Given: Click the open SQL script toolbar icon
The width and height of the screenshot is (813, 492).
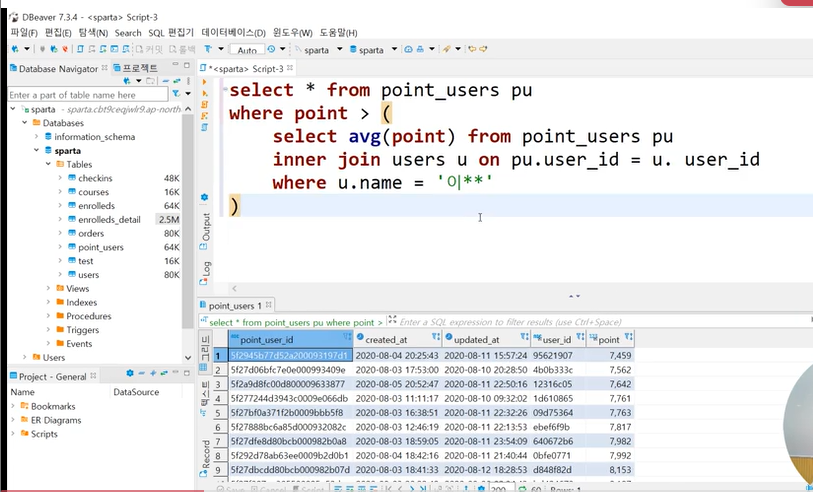Looking at the screenshot, I should tap(80, 49).
